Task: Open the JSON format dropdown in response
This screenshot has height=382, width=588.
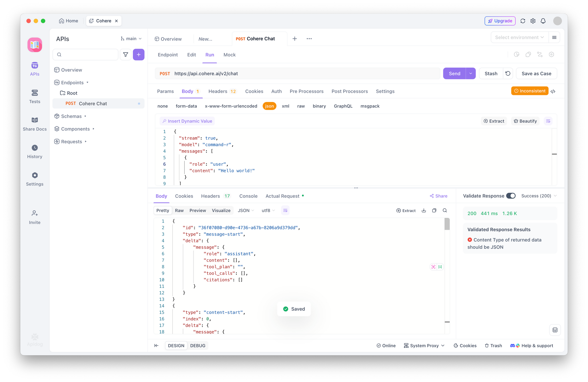Action: (246, 210)
